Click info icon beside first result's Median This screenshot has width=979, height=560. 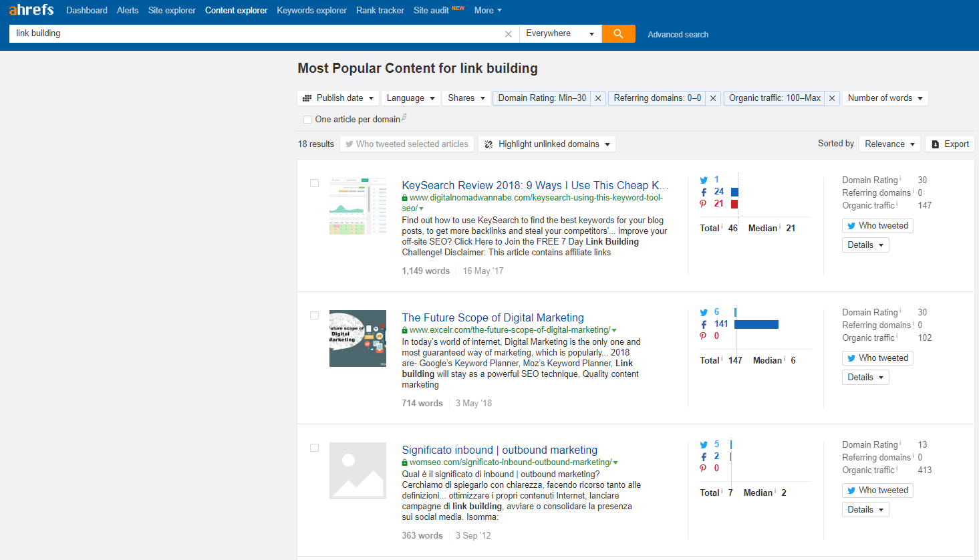click(x=780, y=226)
